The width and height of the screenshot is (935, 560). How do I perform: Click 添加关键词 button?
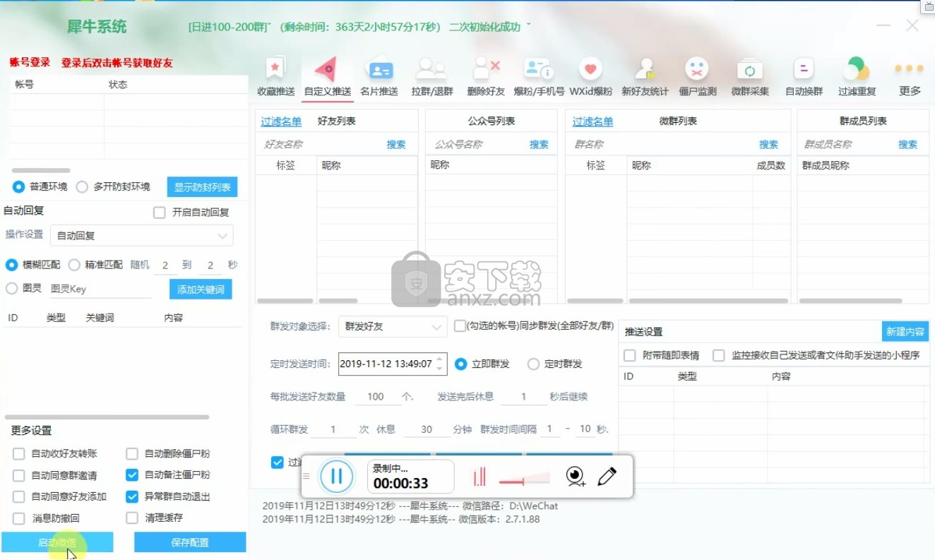pos(201,289)
